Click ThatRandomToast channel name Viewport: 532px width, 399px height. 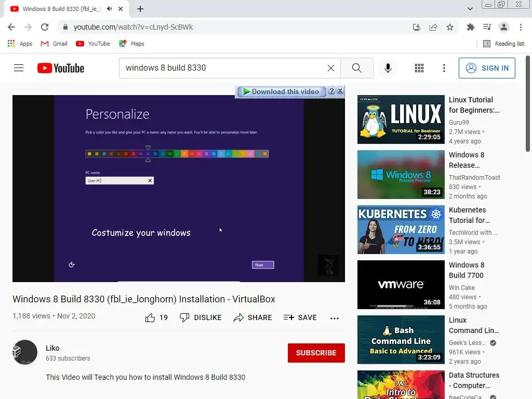pyautogui.click(x=474, y=178)
